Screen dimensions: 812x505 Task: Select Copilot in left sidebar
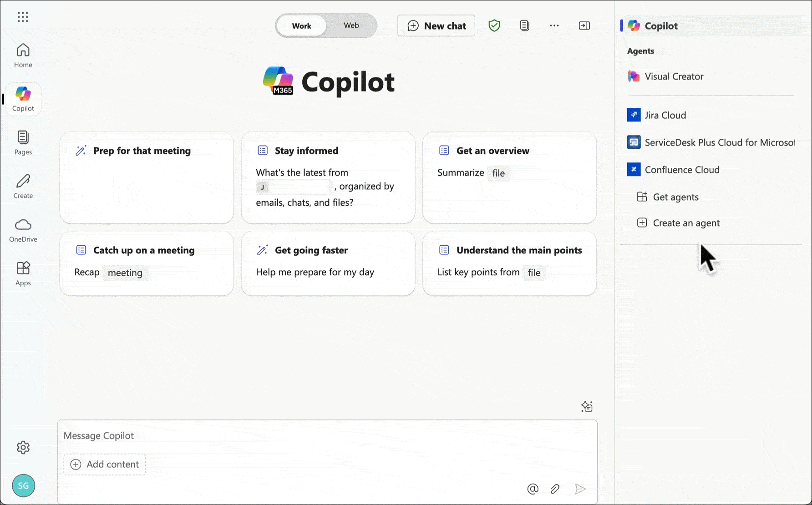[23, 99]
